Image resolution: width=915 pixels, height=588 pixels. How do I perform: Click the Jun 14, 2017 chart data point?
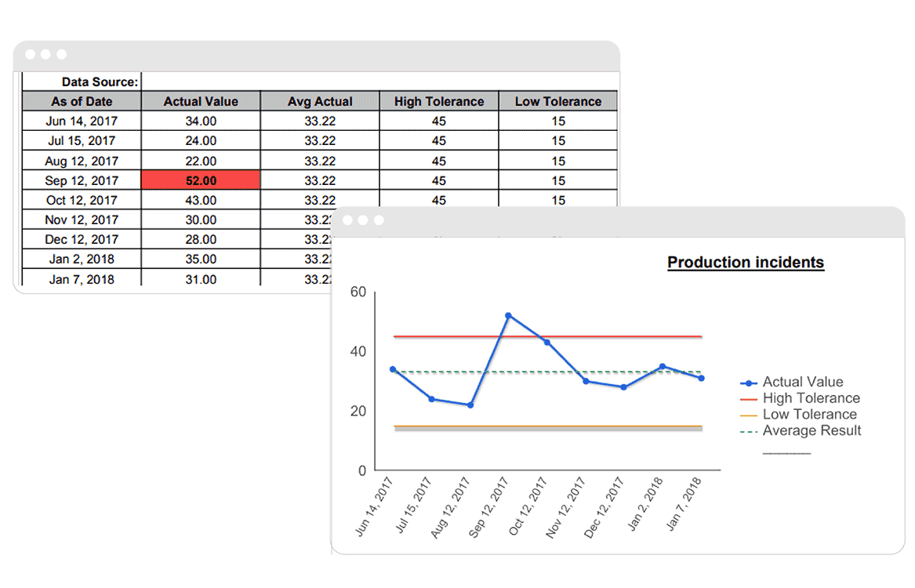(393, 369)
